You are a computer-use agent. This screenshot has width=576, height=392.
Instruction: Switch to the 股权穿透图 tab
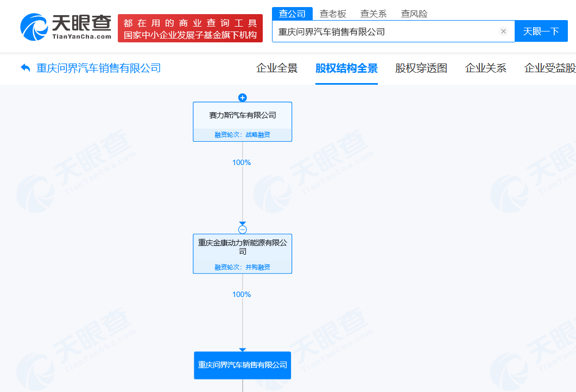pyautogui.click(x=421, y=68)
